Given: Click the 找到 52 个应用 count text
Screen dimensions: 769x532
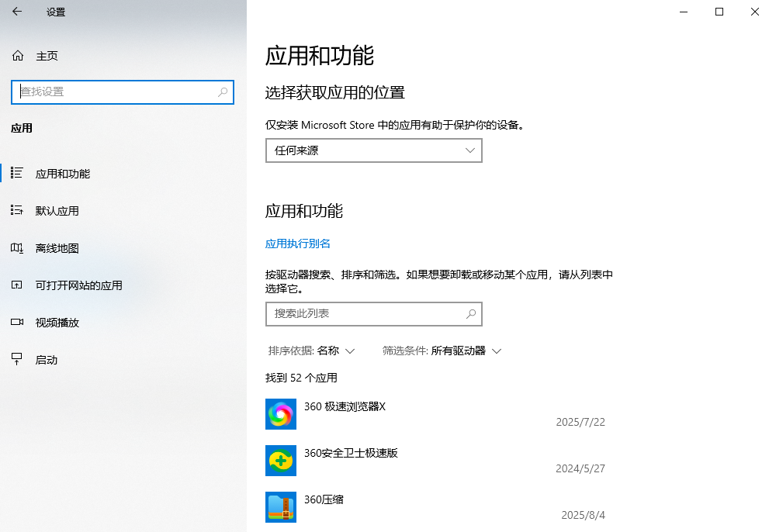Looking at the screenshot, I should (301, 378).
